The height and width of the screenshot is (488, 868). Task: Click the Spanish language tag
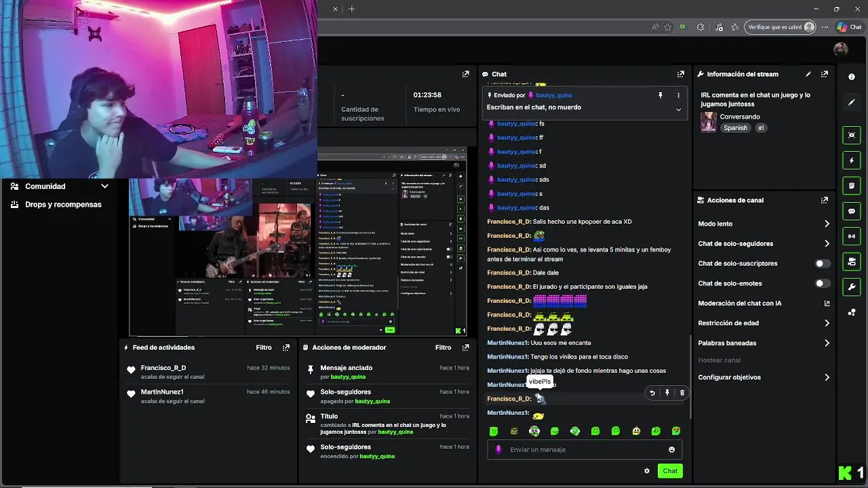click(x=735, y=128)
